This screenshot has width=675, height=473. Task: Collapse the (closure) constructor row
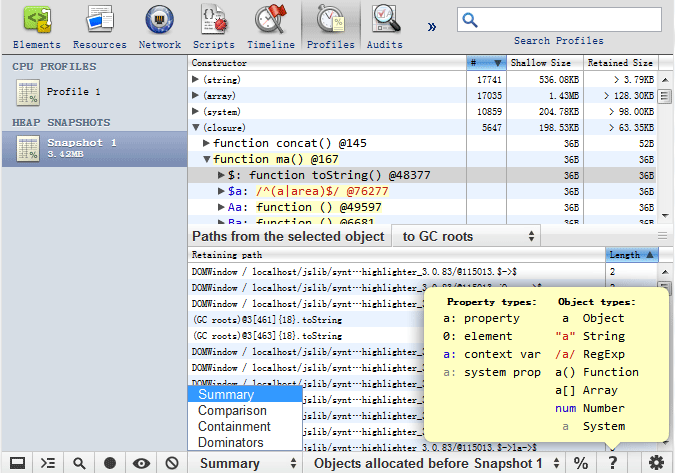(196, 127)
